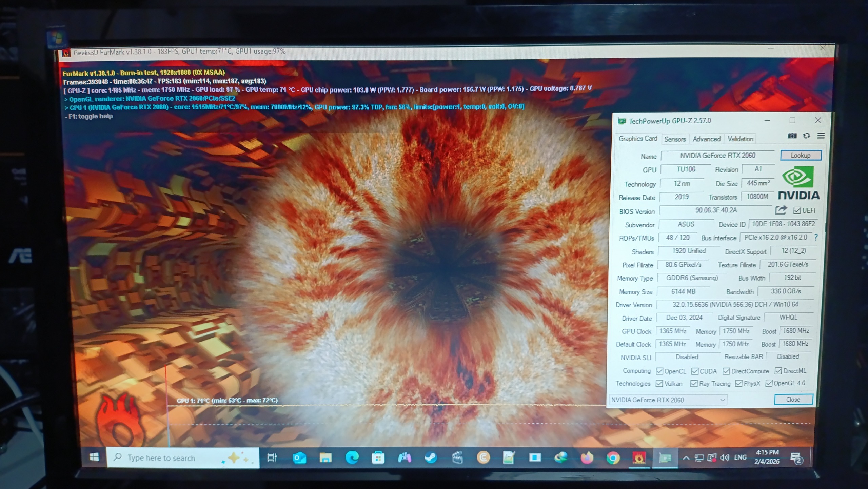The image size is (868, 489).
Task: Click the BIOS Version field
Action: point(716,210)
